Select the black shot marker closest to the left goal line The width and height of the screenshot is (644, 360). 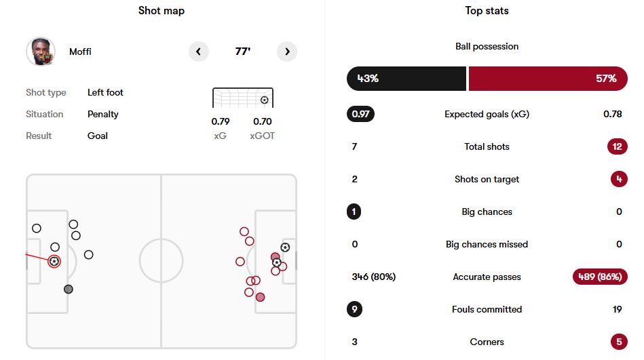tap(37, 228)
